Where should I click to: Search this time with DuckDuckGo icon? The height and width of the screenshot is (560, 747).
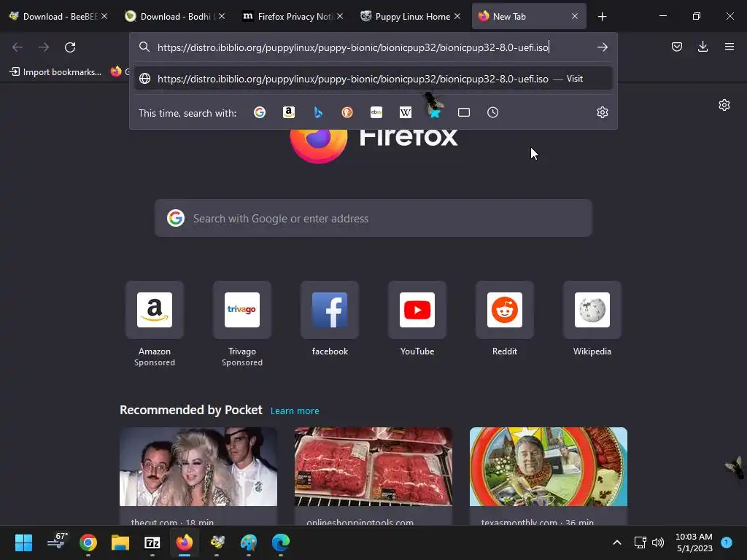347,112
